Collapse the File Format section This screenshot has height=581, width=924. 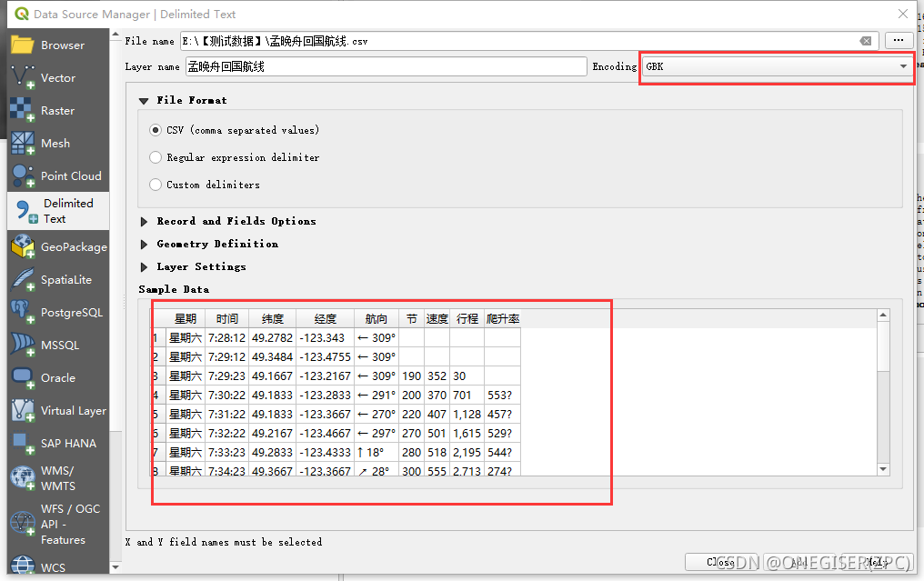[x=143, y=101]
